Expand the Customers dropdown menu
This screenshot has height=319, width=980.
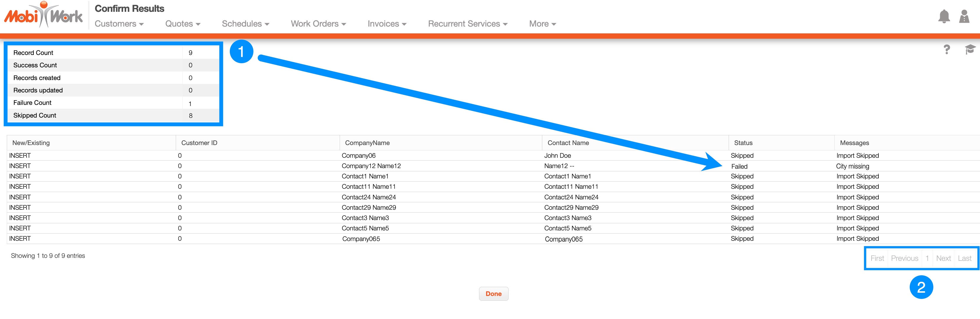(119, 24)
